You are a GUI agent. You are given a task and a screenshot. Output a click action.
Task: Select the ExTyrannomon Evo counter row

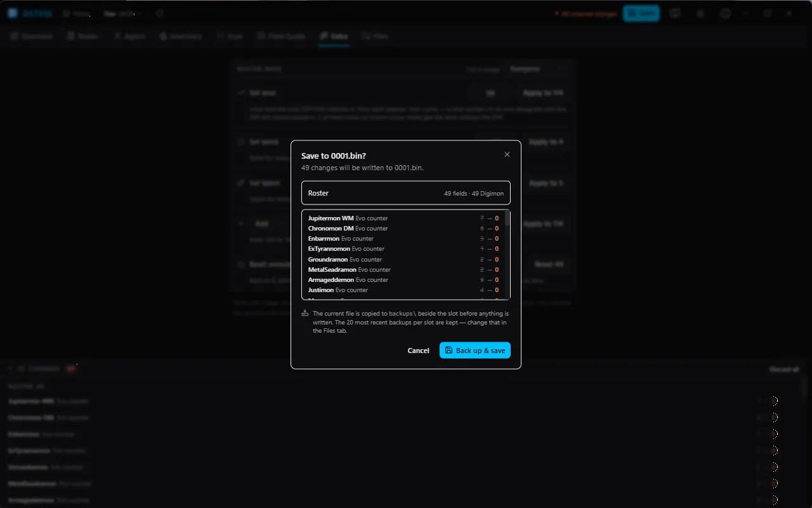click(403, 249)
